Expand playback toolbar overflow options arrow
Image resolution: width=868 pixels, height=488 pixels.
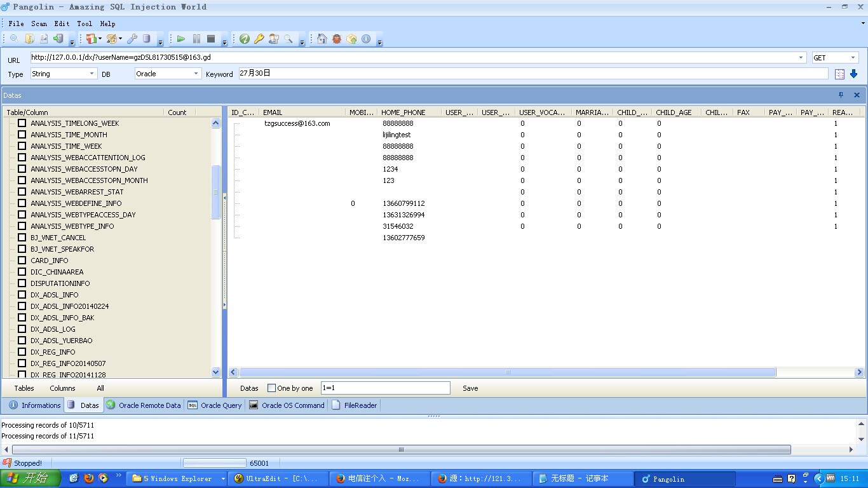coord(224,43)
